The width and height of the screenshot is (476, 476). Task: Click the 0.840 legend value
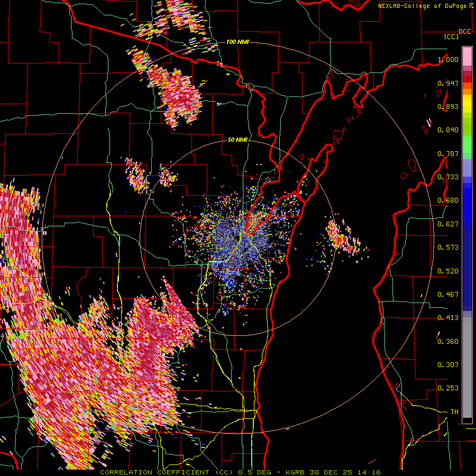click(x=448, y=130)
